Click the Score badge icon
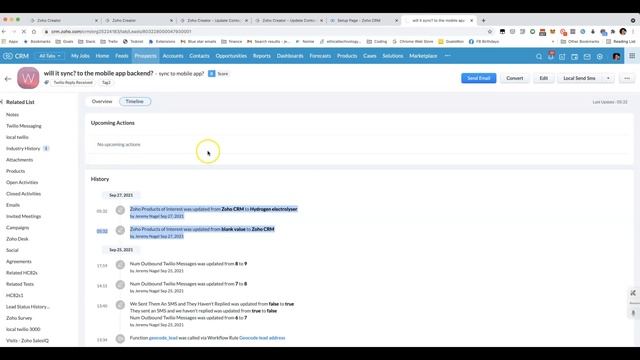The width and height of the screenshot is (640, 360). click(x=211, y=73)
